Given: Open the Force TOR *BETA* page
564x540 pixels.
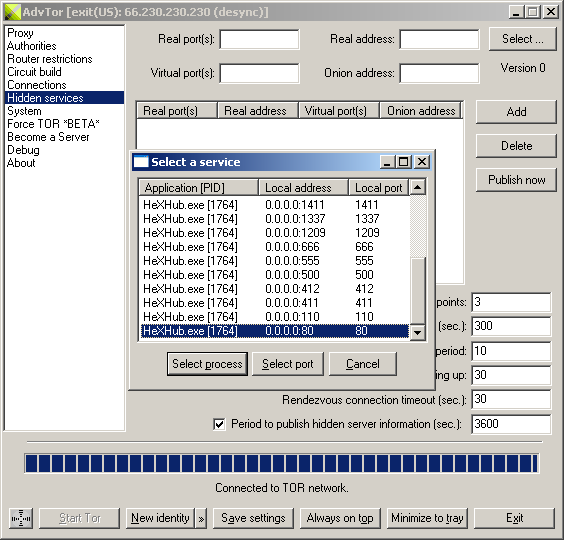Looking at the screenshot, I should pos(53,124).
